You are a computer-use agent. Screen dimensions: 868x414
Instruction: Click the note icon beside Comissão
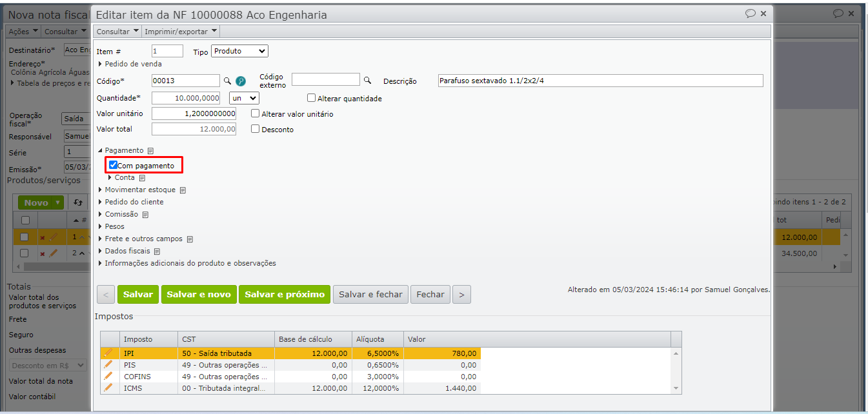click(145, 215)
